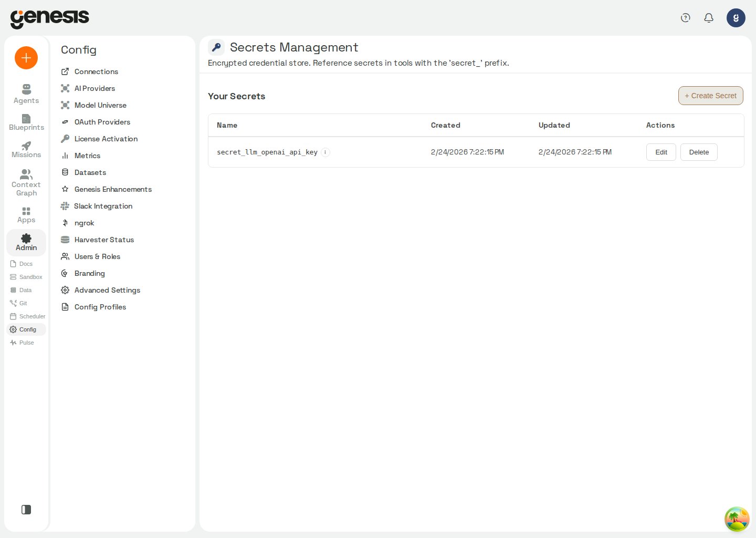Open the Context Graph view
The image size is (756, 538).
[x=26, y=183]
